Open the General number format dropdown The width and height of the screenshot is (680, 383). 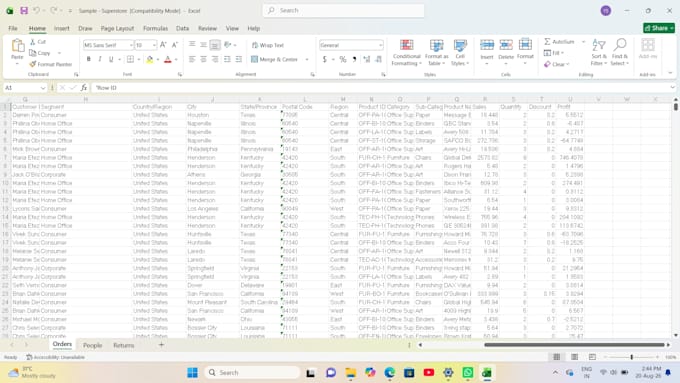coord(380,45)
